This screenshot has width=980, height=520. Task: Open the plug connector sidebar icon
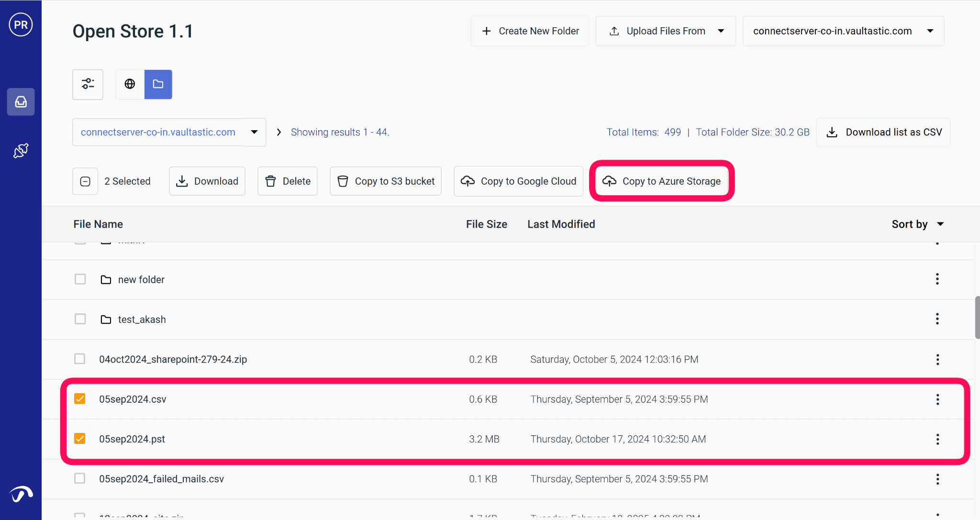(x=21, y=151)
